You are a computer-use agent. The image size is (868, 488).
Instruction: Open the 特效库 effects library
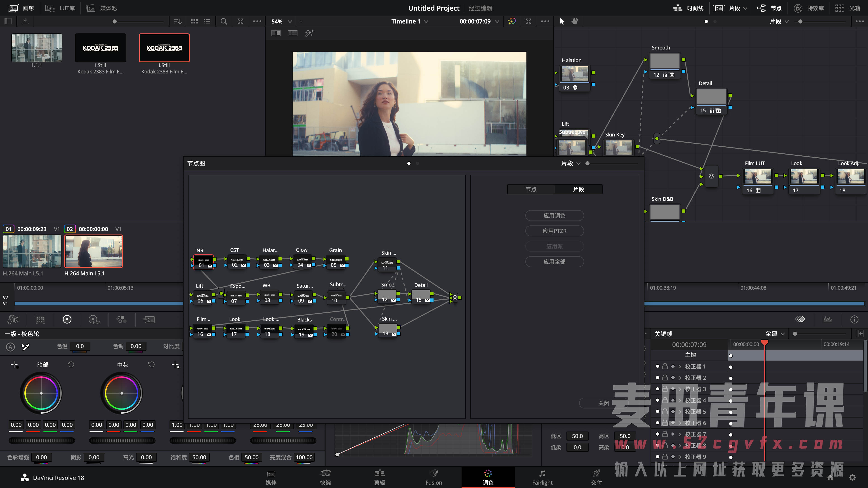(x=809, y=8)
